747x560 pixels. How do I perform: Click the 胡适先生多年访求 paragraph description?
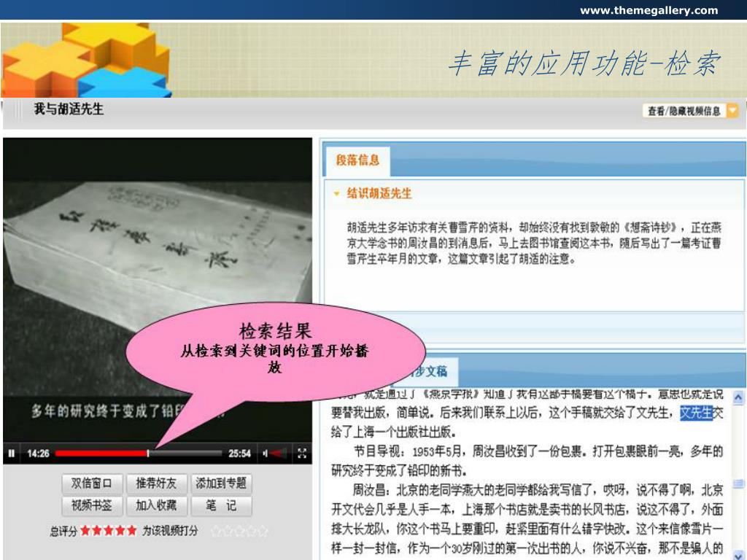pyautogui.click(x=533, y=243)
